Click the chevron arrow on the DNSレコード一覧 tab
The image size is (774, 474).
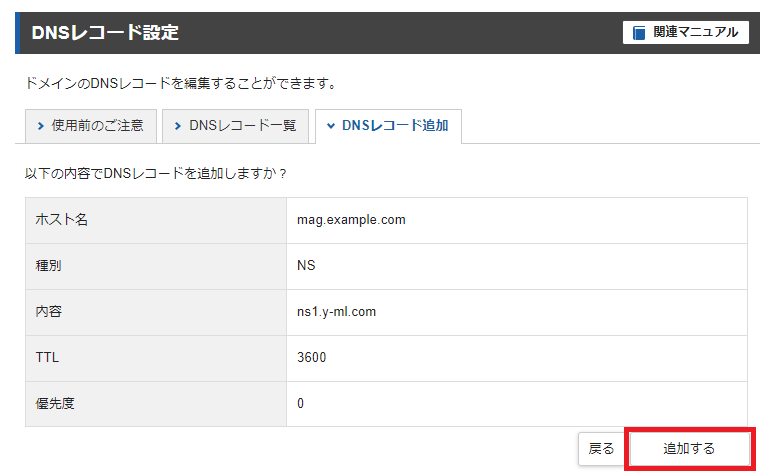[178, 126]
